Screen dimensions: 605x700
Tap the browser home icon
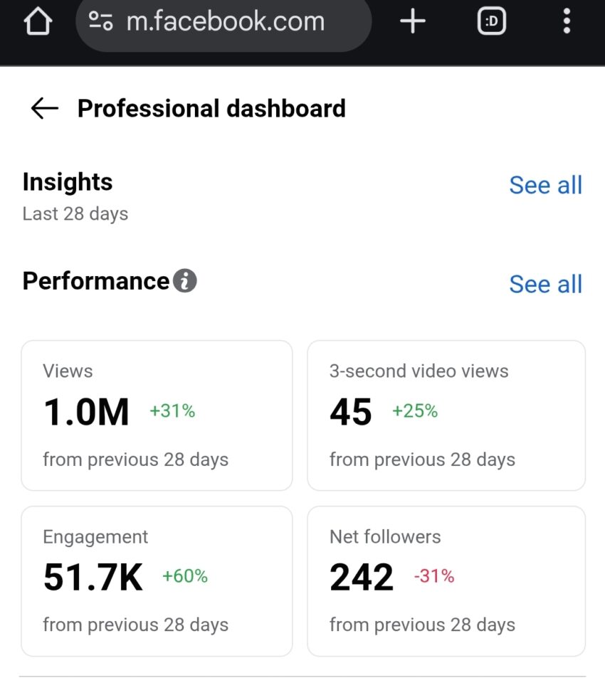point(38,22)
